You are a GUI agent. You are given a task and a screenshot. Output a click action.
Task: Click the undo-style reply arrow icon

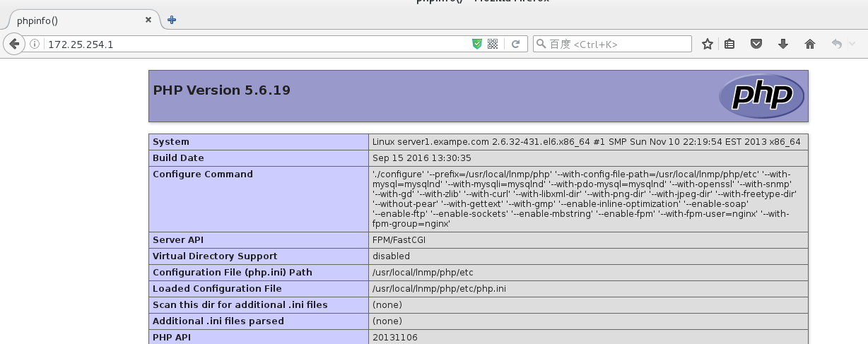(837, 44)
